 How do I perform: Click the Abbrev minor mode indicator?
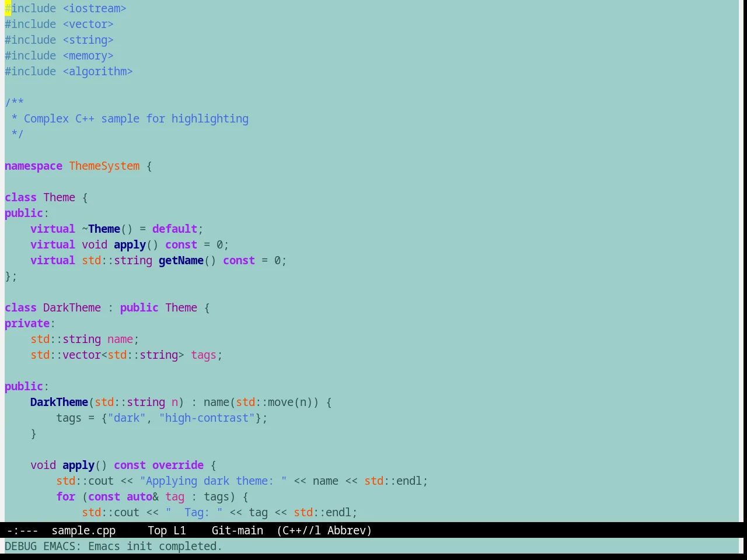coord(347,530)
